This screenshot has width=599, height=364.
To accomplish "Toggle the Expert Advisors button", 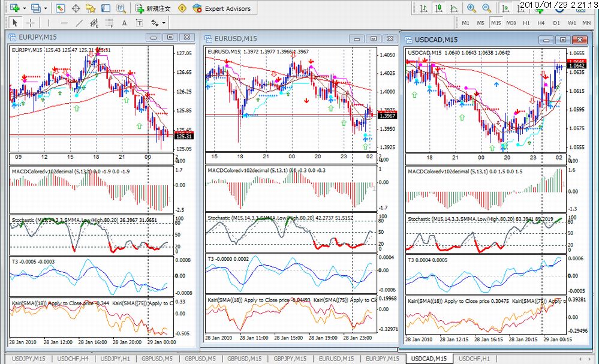I will point(222,8).
